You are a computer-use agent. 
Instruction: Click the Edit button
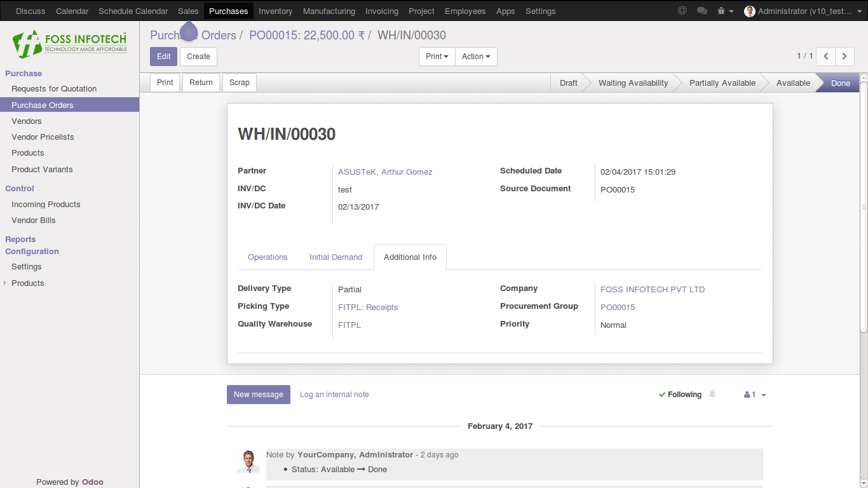pyautogui.click(x=164, y=57)
